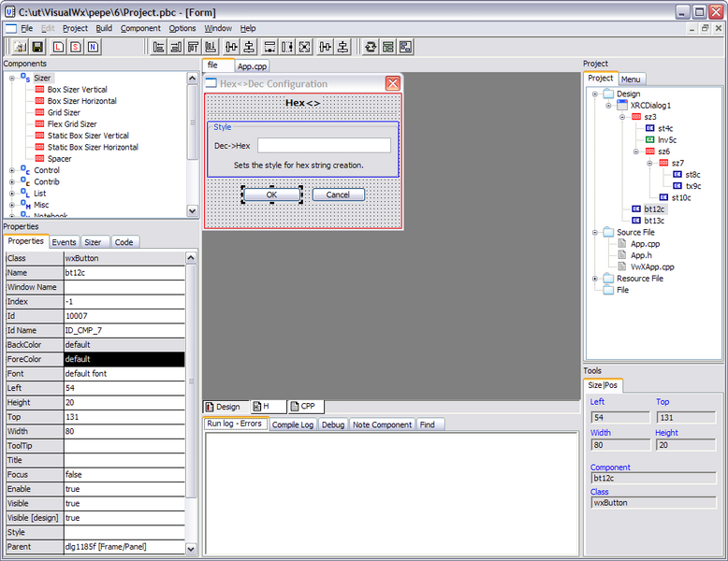Expand the List components group
This screenshot has width=728, height=561.
click(x=12, y=194)
